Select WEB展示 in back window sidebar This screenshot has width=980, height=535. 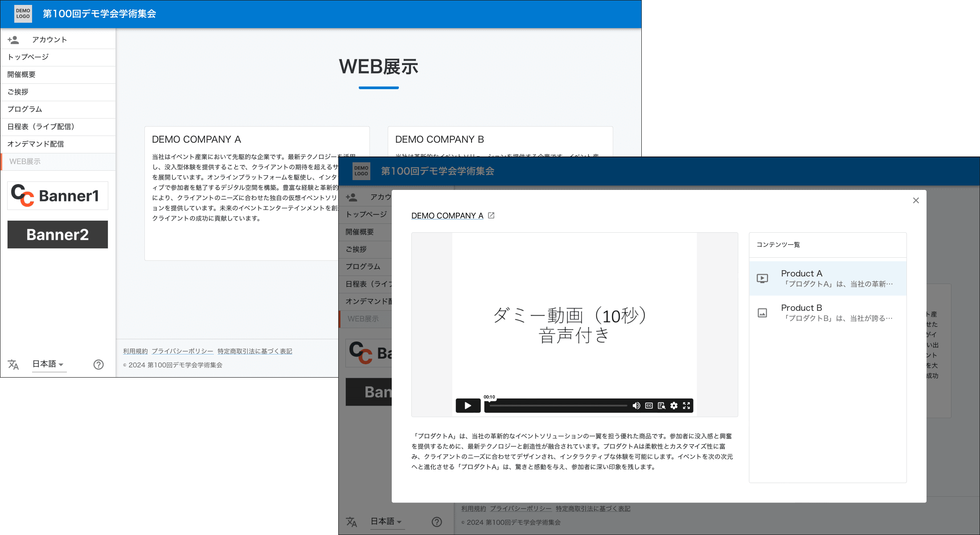(x=58, y=161)
